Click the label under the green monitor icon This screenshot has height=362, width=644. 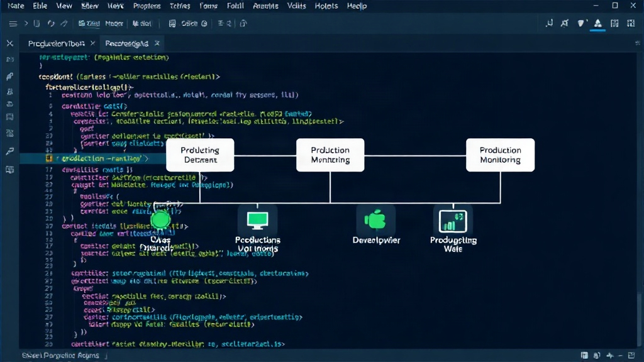(257, 244)
